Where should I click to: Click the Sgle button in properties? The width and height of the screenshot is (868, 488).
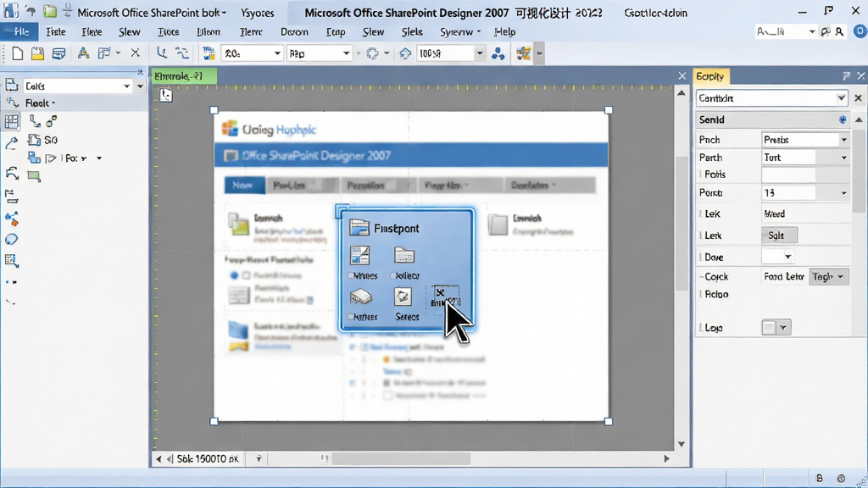tap(780, 236)
